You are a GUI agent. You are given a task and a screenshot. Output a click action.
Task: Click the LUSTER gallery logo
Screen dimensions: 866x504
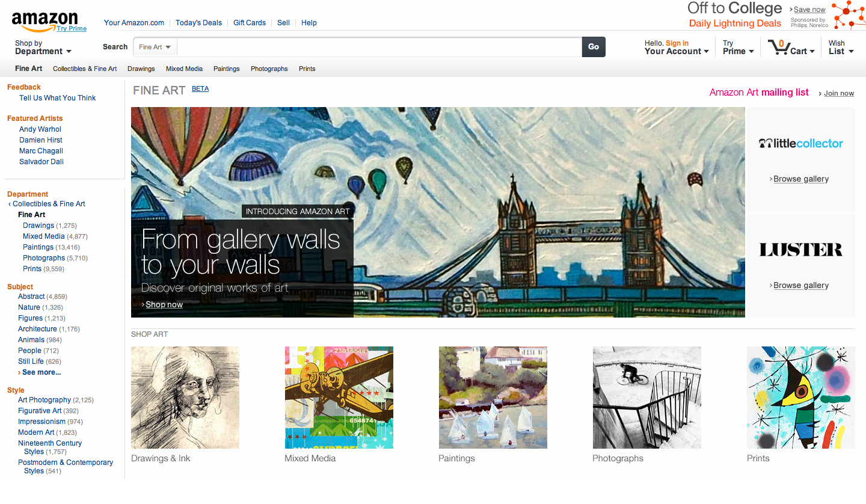[x=800, y=250]
